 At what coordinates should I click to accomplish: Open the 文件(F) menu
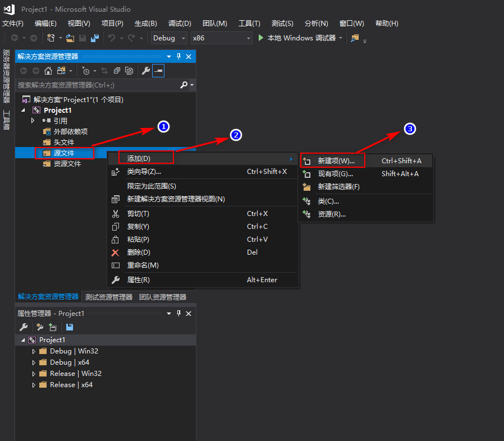click(13, 24)
